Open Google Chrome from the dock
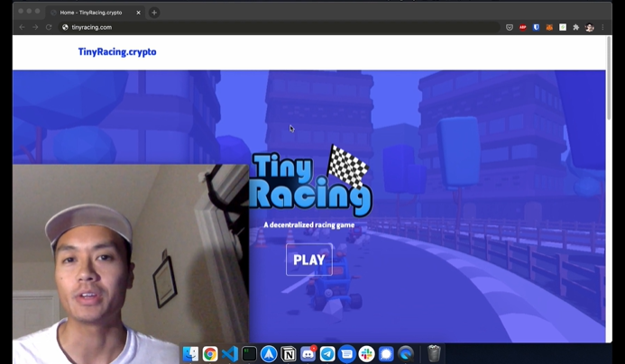 tap(210, 354)
